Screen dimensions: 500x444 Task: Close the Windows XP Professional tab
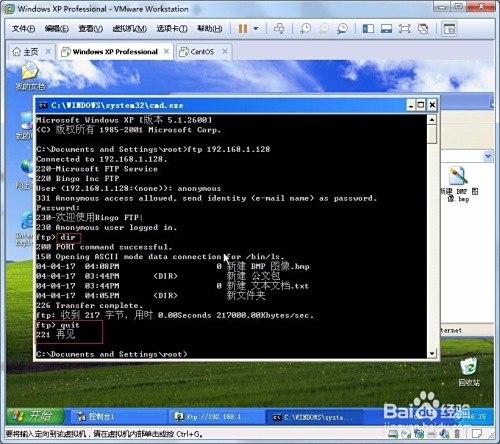[166, 51]
